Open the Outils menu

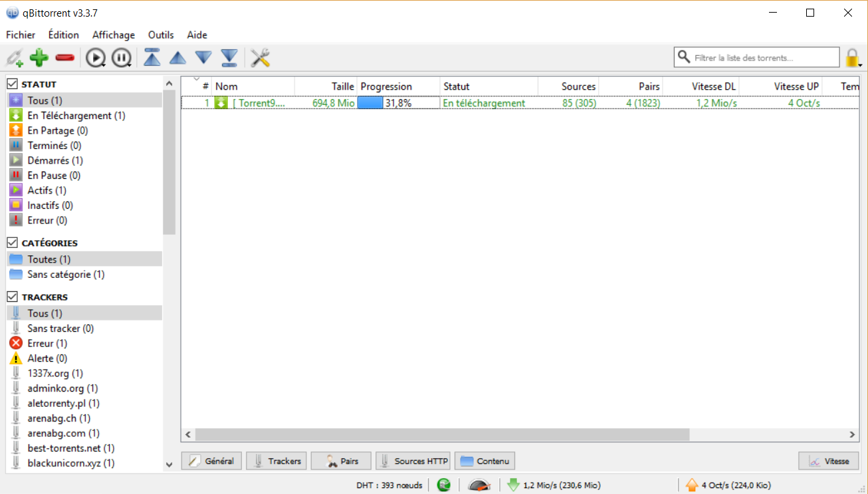pyautogui.click(x=161, y=35)
